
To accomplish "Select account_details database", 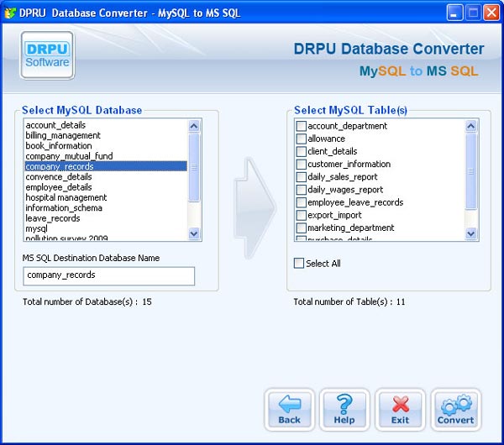I will [x=106, y=125].
